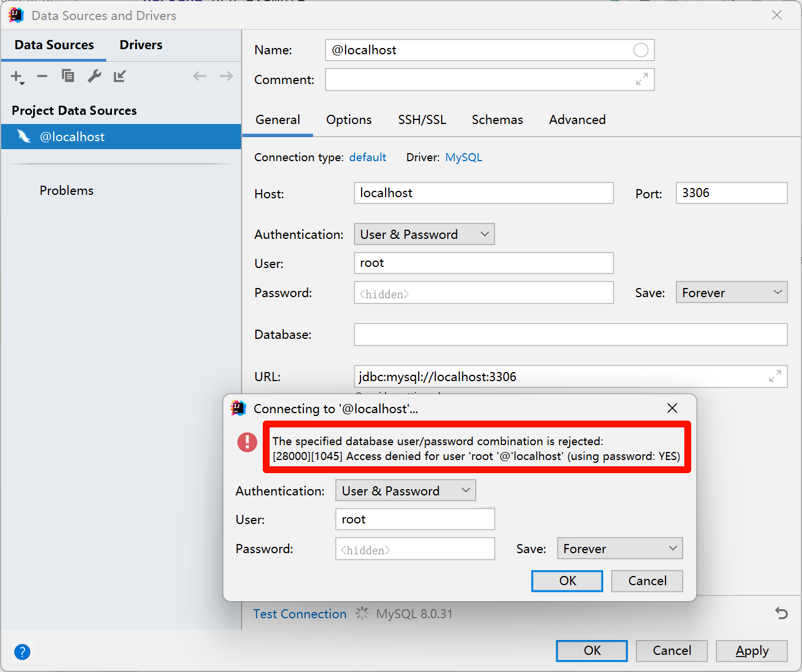The height and width of the screenshot is (672, 802).
Task: Select @localhost in Project Data Sources
Action: pyautogui.click(x=121, y=137)
